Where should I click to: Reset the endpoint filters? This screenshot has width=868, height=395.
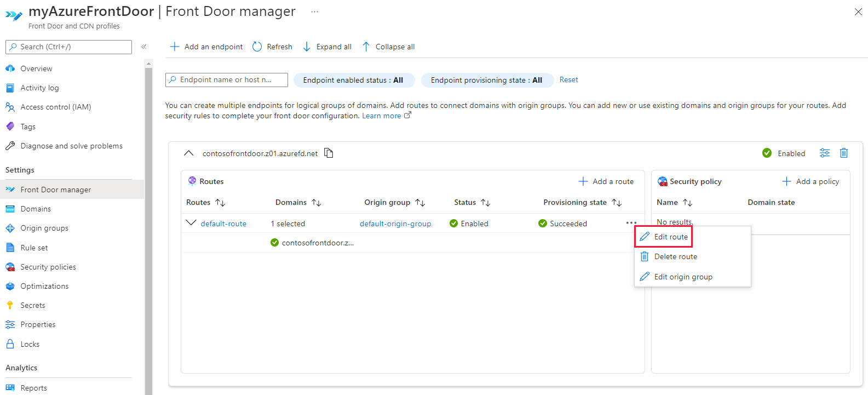(x=568, y=80)
